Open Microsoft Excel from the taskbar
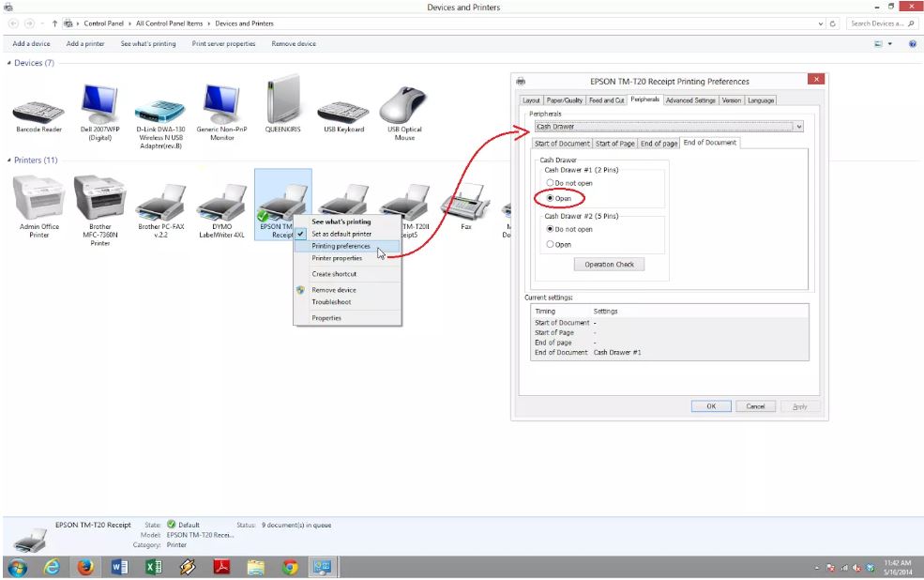Screen dimensions: 924x580 [x=154, y=567]
